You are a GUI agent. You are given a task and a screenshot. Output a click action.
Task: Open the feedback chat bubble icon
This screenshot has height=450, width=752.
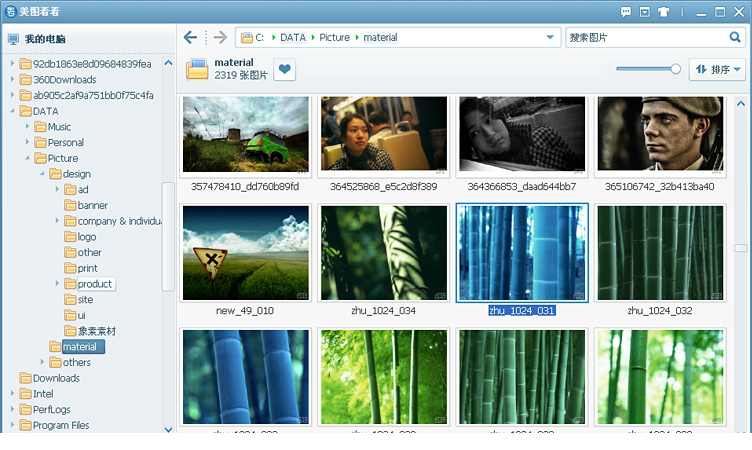626,12
